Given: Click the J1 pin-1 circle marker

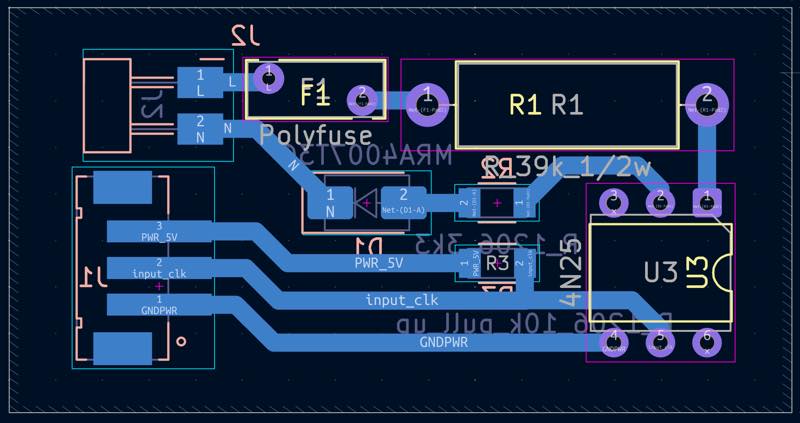Looking at the screenshot, I should 181,341.
